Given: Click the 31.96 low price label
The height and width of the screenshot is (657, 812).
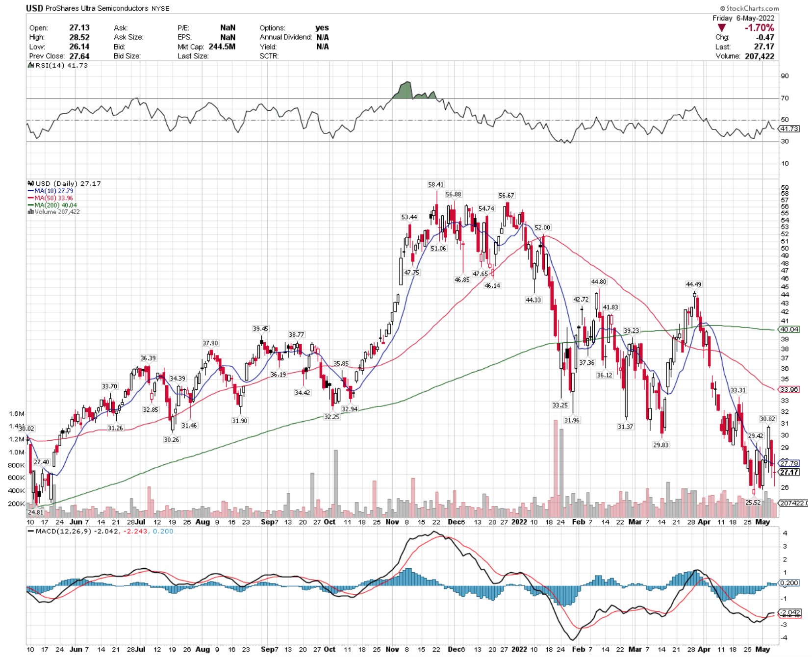Looking at the screenshot, I should (572, 420).
